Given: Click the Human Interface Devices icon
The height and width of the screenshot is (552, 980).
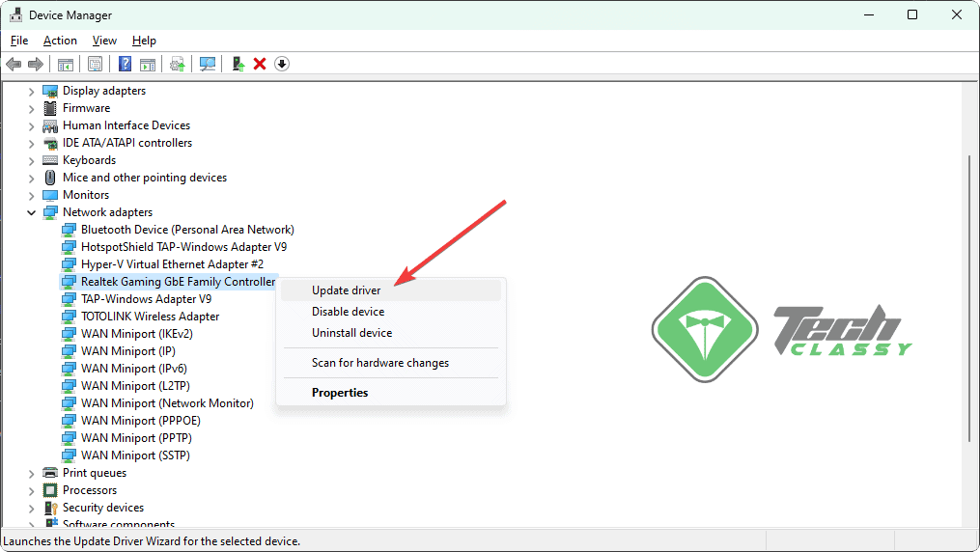Looking at the screenshot, I should [x=50, y=126].
